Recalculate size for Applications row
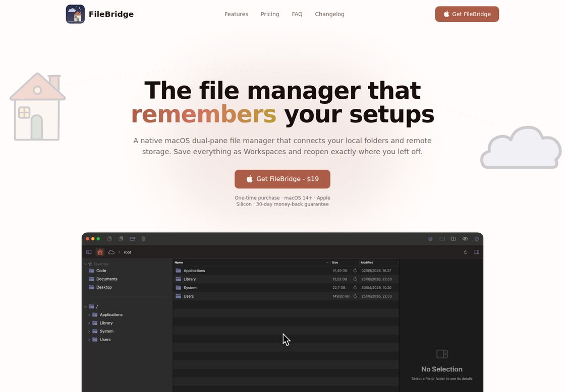The width and height of the screenshot is (565, 392). (355, 271)
